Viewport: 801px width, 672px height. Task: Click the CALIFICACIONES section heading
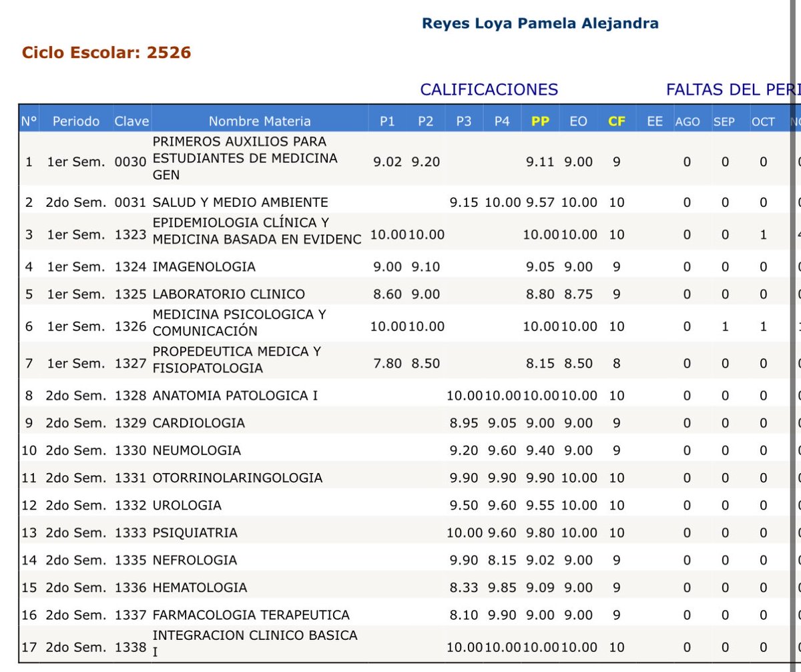click(489, 89)
